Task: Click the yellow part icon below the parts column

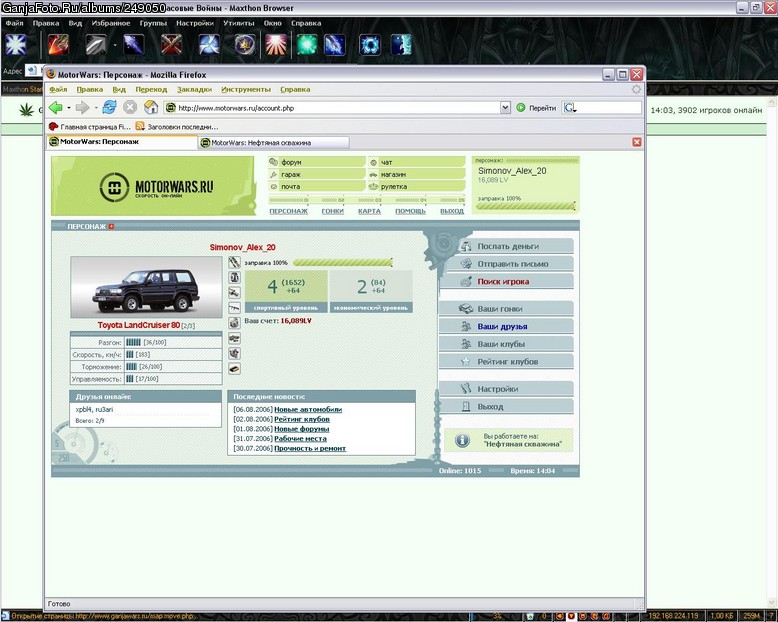Action: [x=234, y=369]
